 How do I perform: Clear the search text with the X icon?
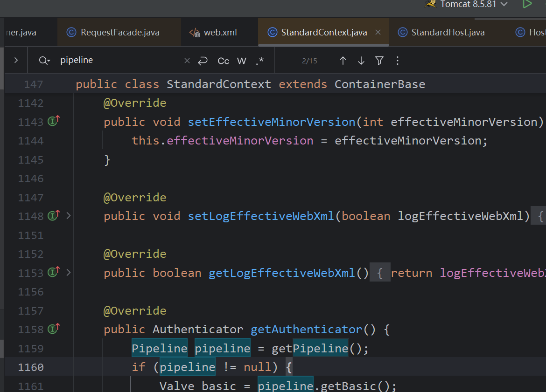click(x=187, y=61)
